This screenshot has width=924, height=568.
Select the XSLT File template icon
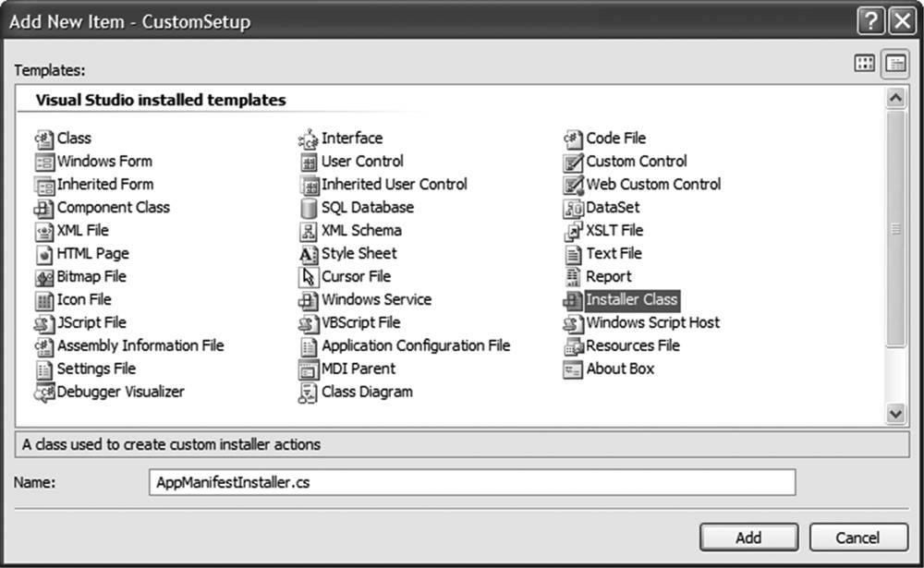pyautogui.click(x=573, y=231)
